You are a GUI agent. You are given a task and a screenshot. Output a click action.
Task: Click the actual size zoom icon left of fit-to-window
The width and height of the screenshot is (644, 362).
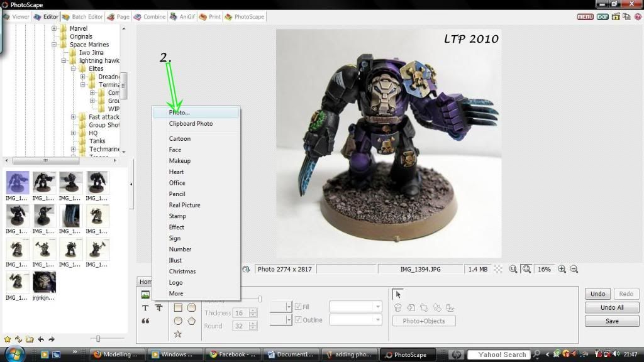pos(513,269)
